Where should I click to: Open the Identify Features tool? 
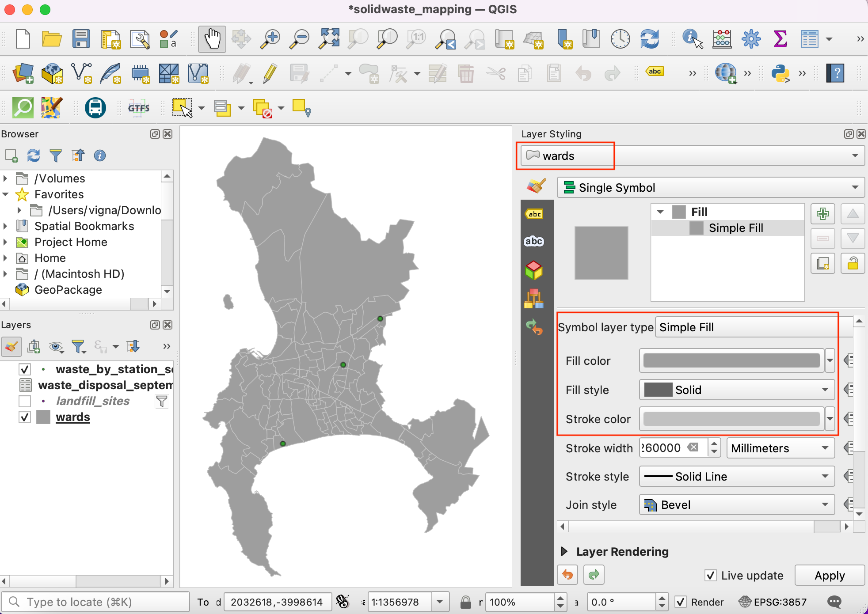click(692, 39)
